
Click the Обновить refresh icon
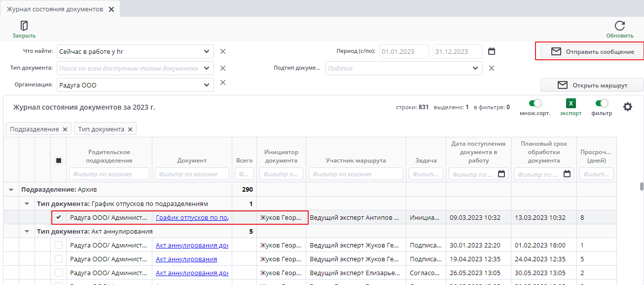620,26
